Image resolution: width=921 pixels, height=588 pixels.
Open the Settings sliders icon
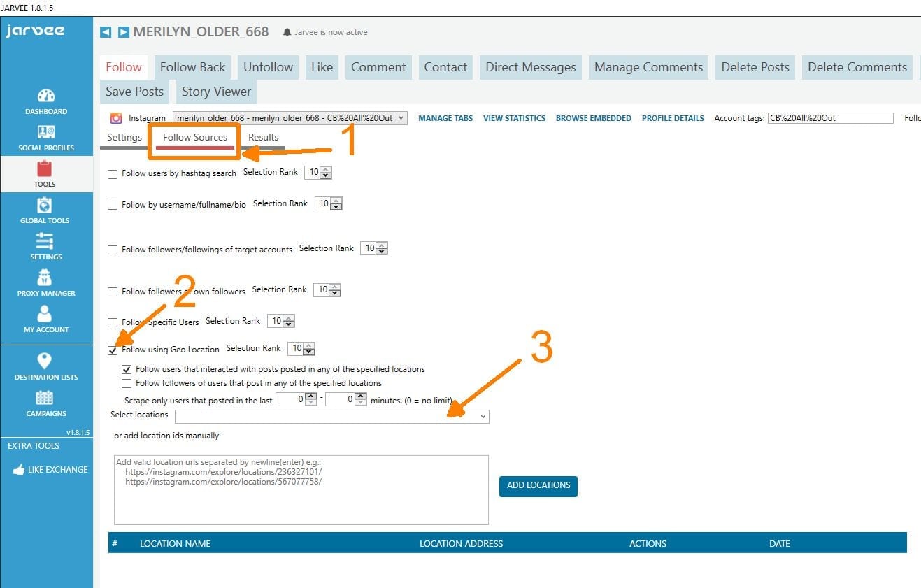click(x=45, y=241)
